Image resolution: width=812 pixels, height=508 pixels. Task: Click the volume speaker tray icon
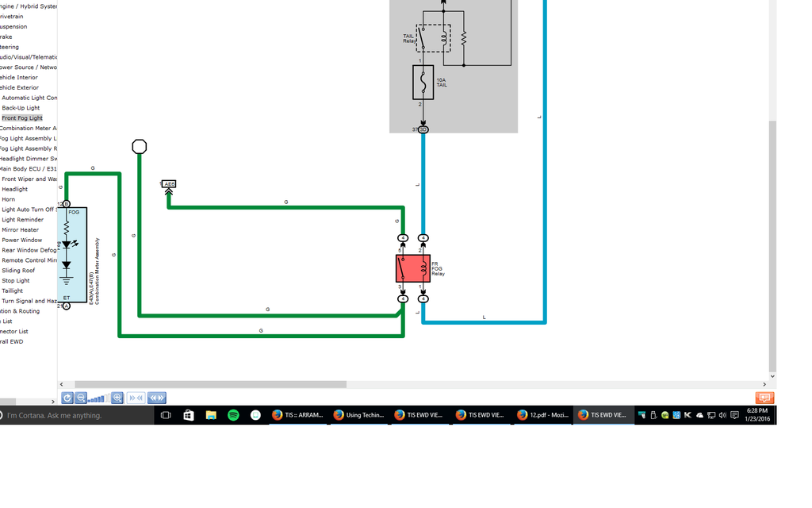[722, 415]
